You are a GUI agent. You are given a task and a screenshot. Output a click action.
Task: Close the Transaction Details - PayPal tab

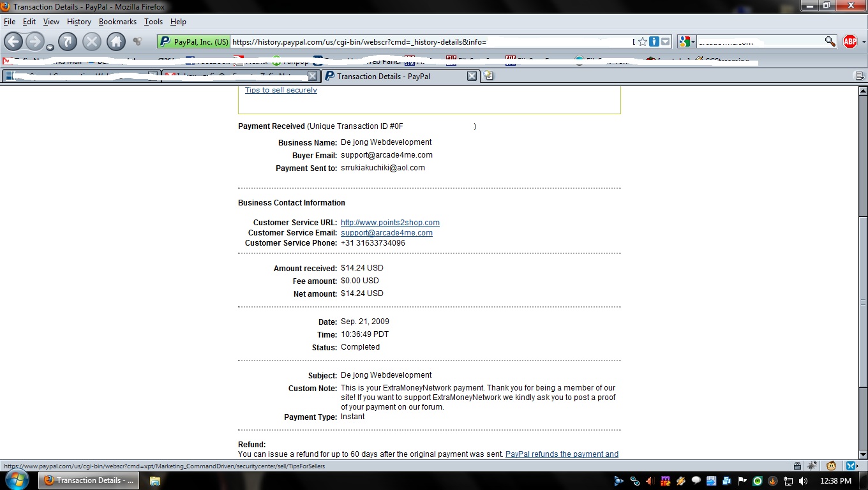pyautogui.click(x=472, y=76)
